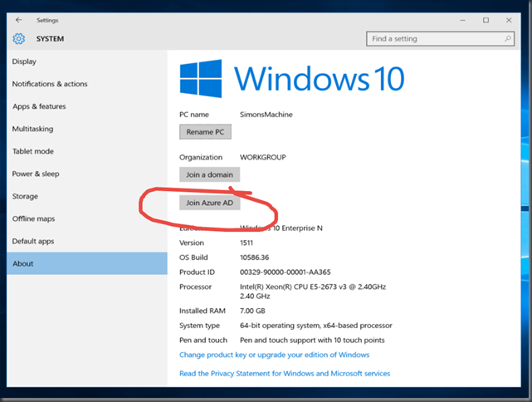532x402 pixels.
Task: Click the Pen and touch label
Action: [x=203, y=341]
